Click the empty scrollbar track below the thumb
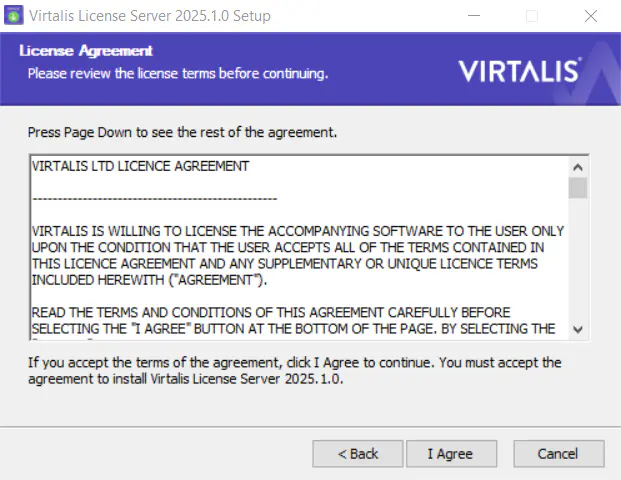 [x=578, y=259]
